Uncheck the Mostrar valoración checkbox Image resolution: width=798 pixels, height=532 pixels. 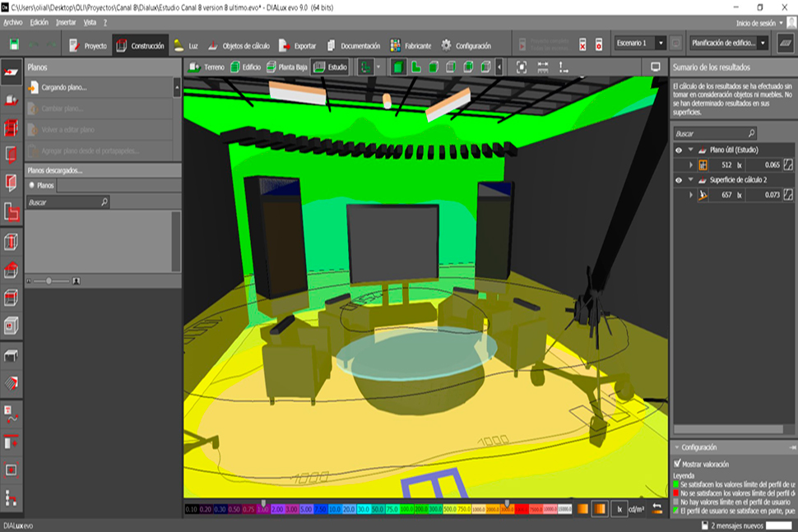click(678, 464)
